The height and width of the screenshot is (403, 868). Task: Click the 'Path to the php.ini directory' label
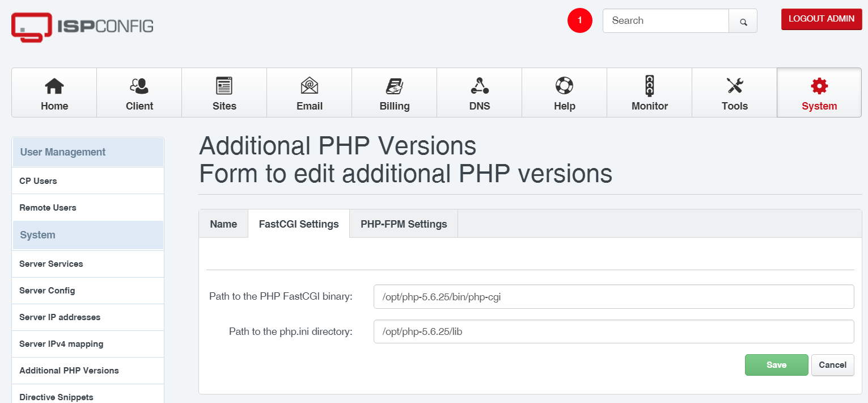tap(291, 331)
